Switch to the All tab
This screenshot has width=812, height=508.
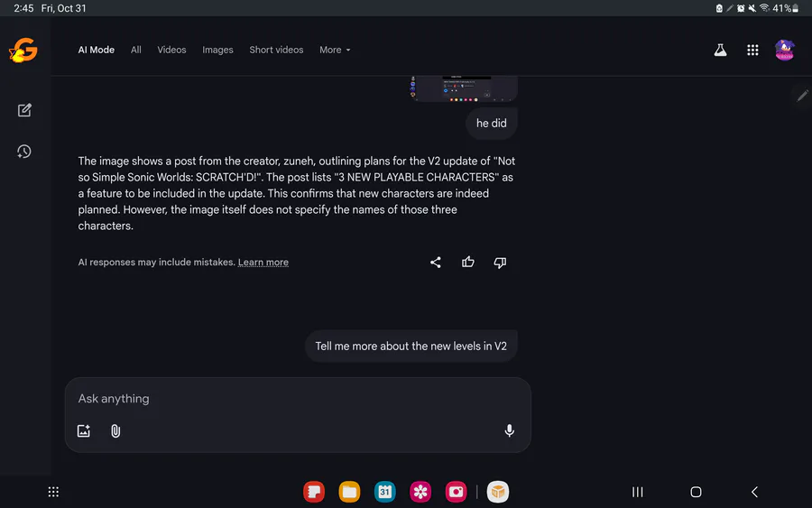click(x=135, y=50)
